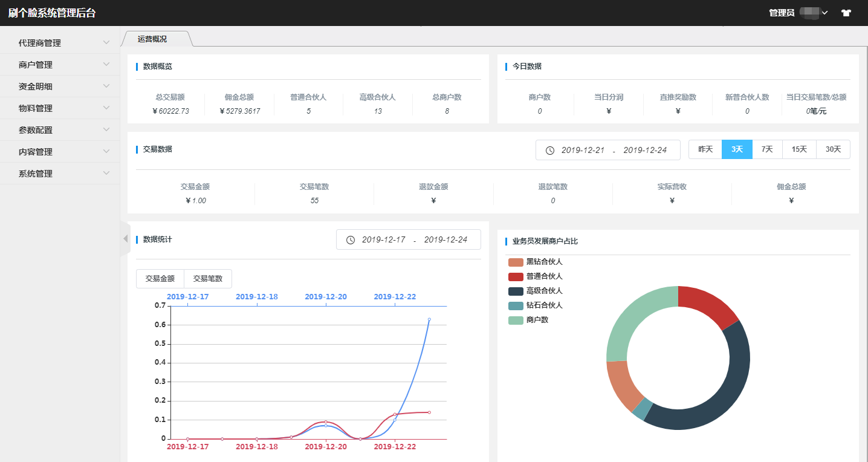Image resolution: width=868 pixels, height=462 pixels.
Task: Toggle 黑钻合伙人 legend swatch
Action: pos(516,262)
